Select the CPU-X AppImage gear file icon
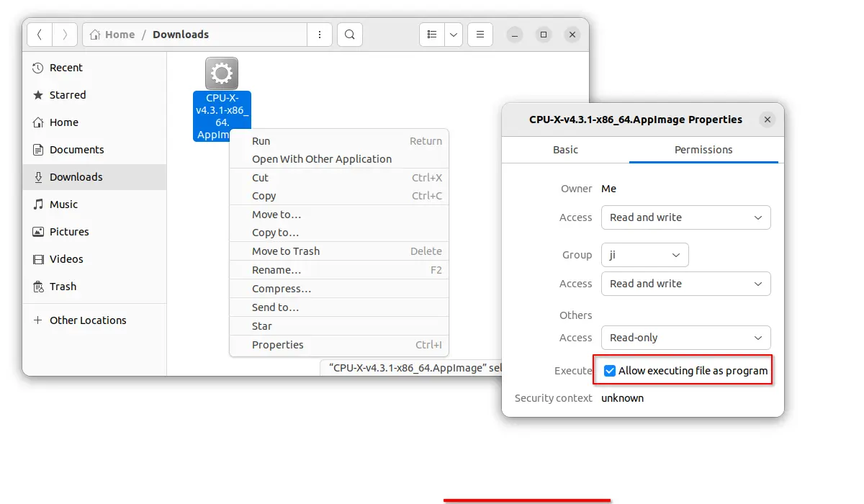 (222, 73)
